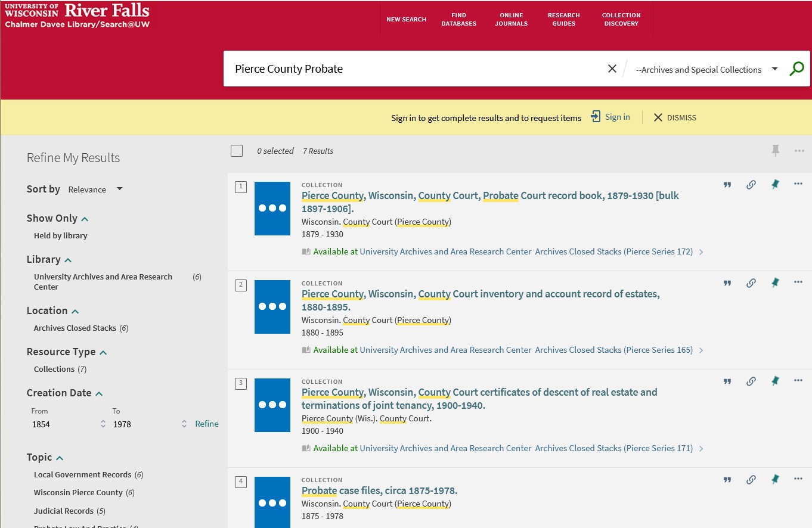Open Online Journals in the top menu
The height and width of the screenshot is (528, 812).
(x=511, y=20)
